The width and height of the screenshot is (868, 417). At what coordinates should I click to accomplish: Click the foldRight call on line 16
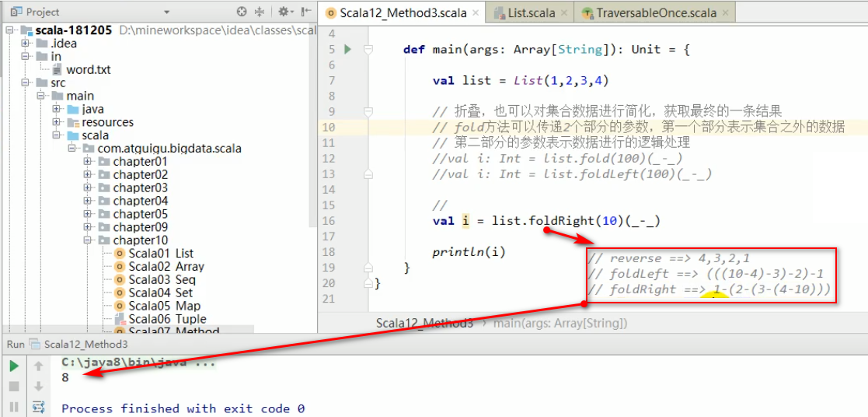pos(561,221)
